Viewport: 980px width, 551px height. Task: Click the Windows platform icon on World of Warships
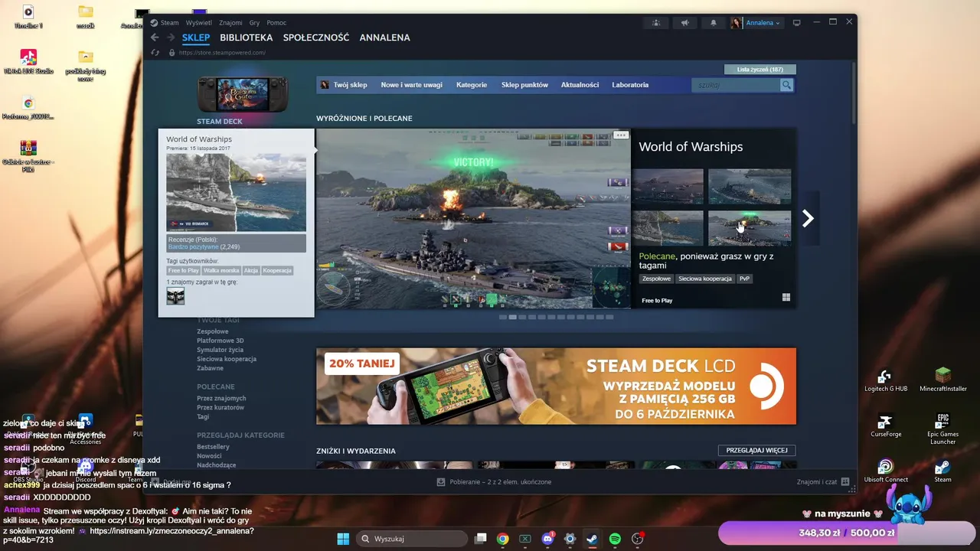tap(786, 298)
